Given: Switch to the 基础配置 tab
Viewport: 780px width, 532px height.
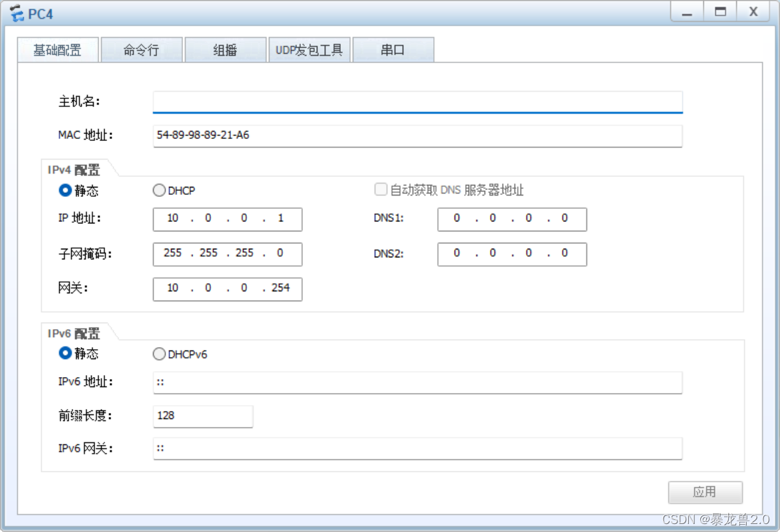Looking at the screenshot, I should point(58,50).
